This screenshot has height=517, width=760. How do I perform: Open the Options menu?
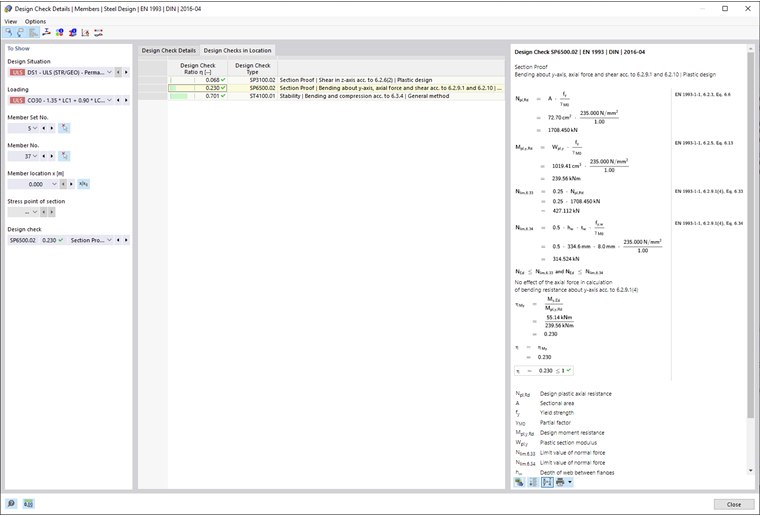(35, 21)
